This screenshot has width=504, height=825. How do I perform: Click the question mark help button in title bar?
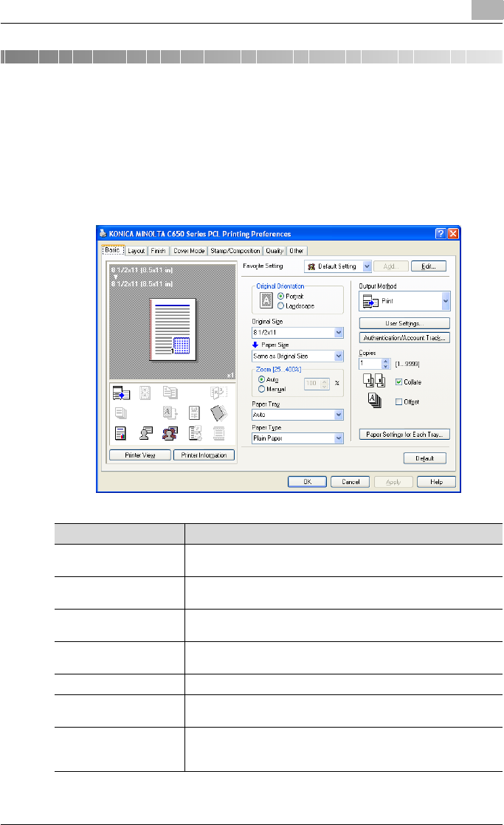click(441, 234)
